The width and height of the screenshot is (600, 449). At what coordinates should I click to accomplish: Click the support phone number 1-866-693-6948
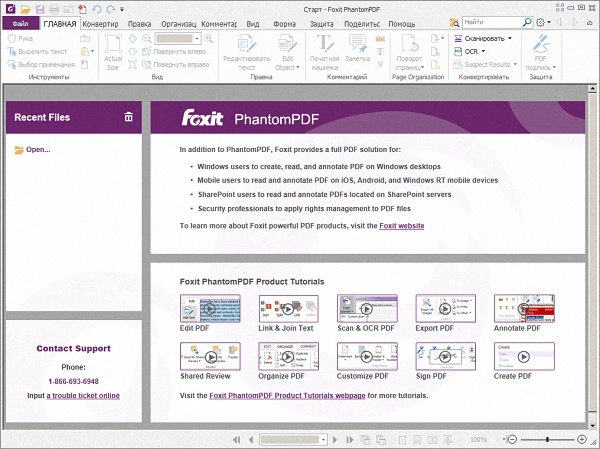73,381
